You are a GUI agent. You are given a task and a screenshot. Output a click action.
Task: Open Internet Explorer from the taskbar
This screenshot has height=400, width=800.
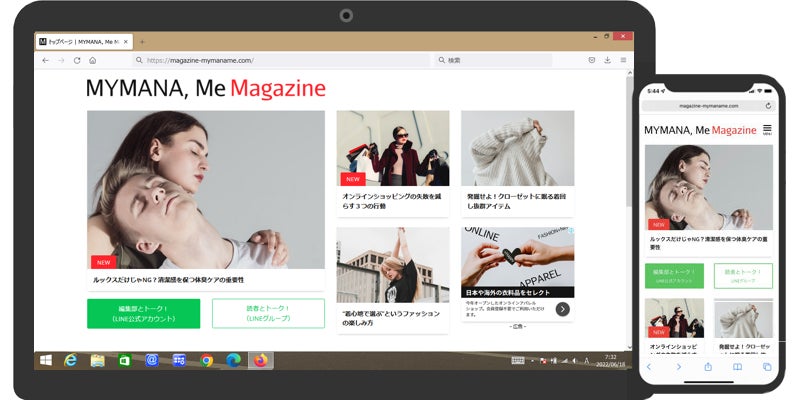point(71,360)
